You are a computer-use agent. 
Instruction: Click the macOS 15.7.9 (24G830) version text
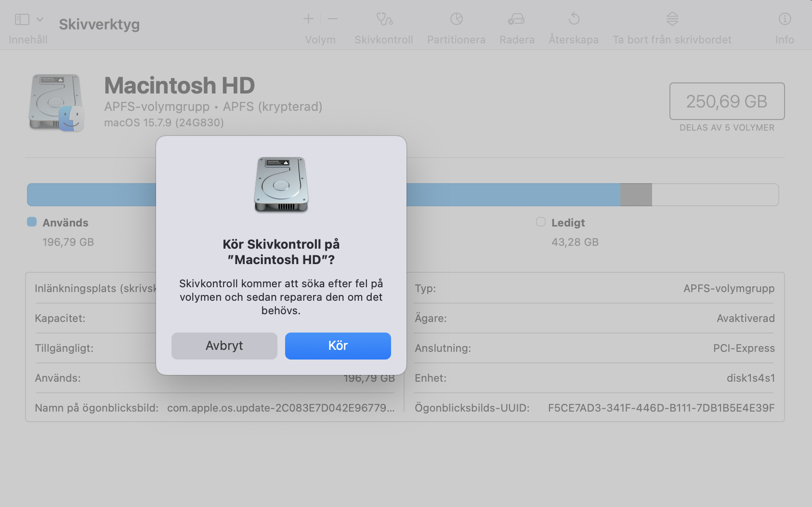click(x=164, y=122)
